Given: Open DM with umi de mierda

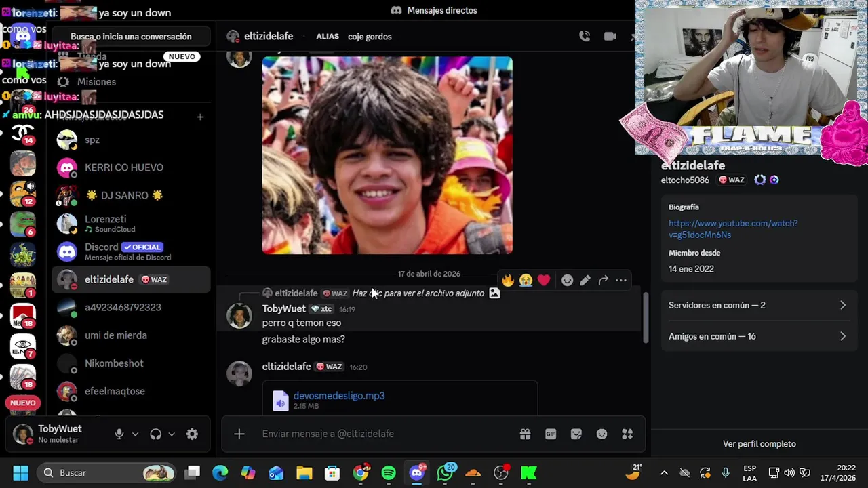Looking at the screenshot, I should pos(131,335).
